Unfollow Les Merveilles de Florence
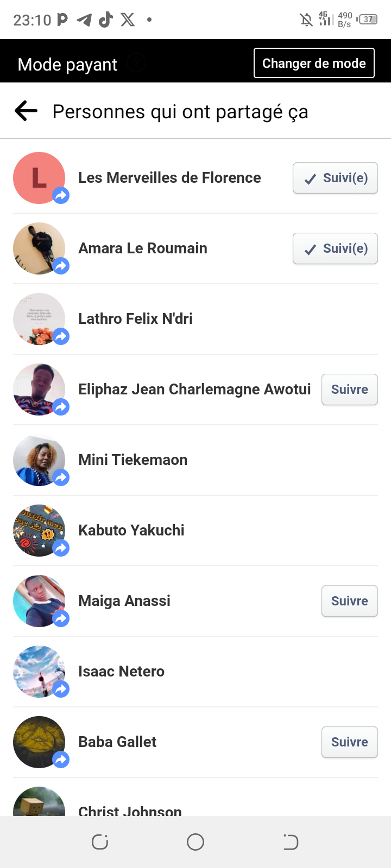This screenshot has height=868, width=391. pos(335,178)
